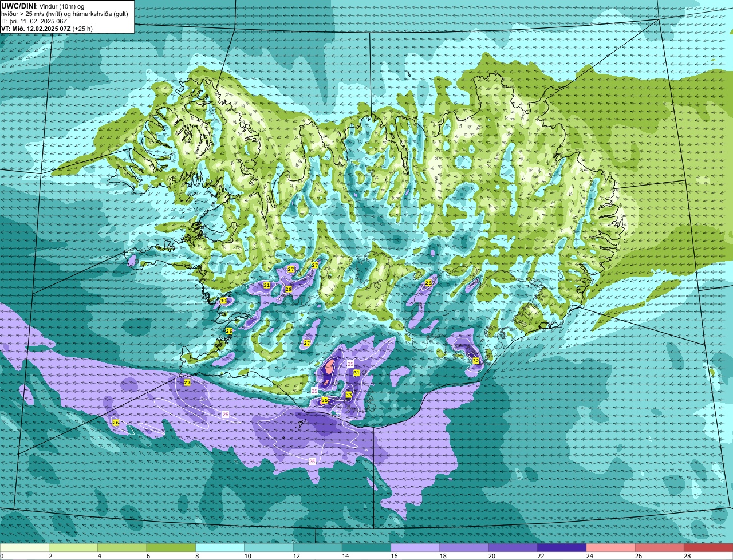The height and width of the screenshot is (560, 733).
Task: Pick the 12–14 teal legend swatch
Action: point(318,548)
